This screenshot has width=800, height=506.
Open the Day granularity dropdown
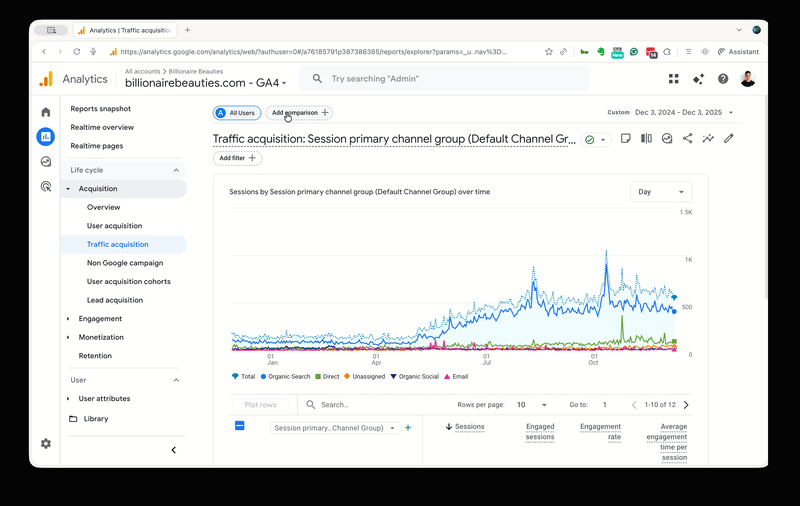(x=661, y=191)
